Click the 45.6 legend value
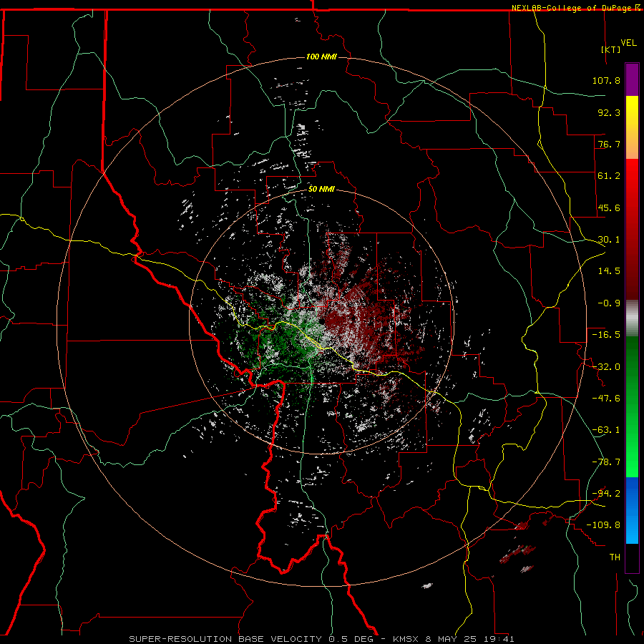Screen dimensions: 644x644 click(x=609, y=208)
